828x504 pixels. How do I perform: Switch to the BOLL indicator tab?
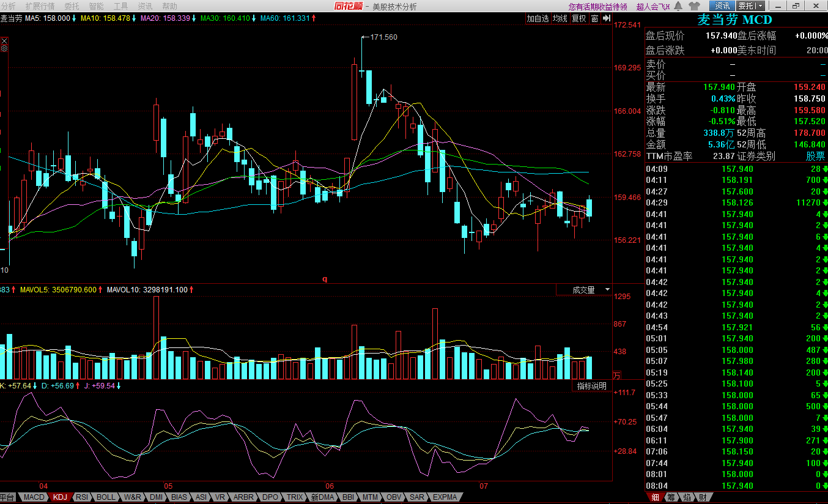pyautogui.click(x=105, y=497)
